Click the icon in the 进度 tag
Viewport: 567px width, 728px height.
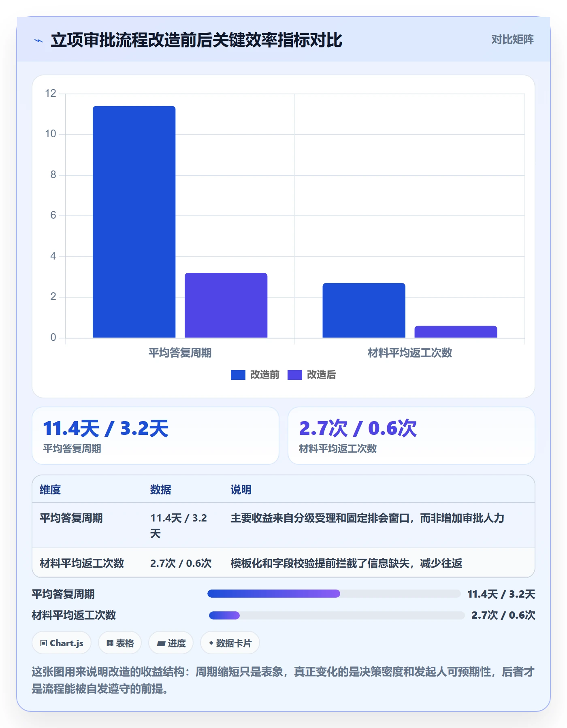coord(161,643)
